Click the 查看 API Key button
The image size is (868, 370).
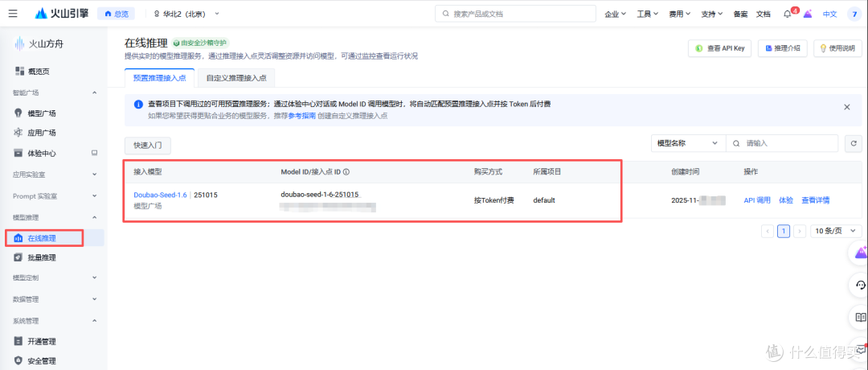(719, 48)
